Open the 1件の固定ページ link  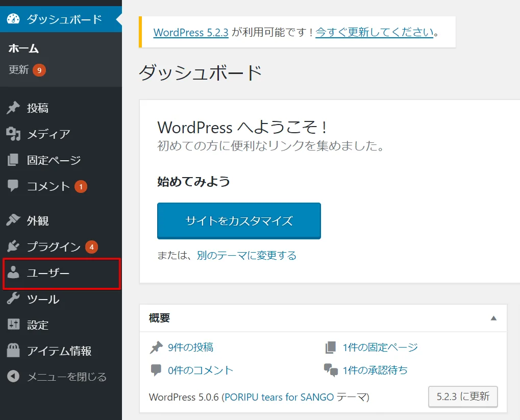(380, 348)
